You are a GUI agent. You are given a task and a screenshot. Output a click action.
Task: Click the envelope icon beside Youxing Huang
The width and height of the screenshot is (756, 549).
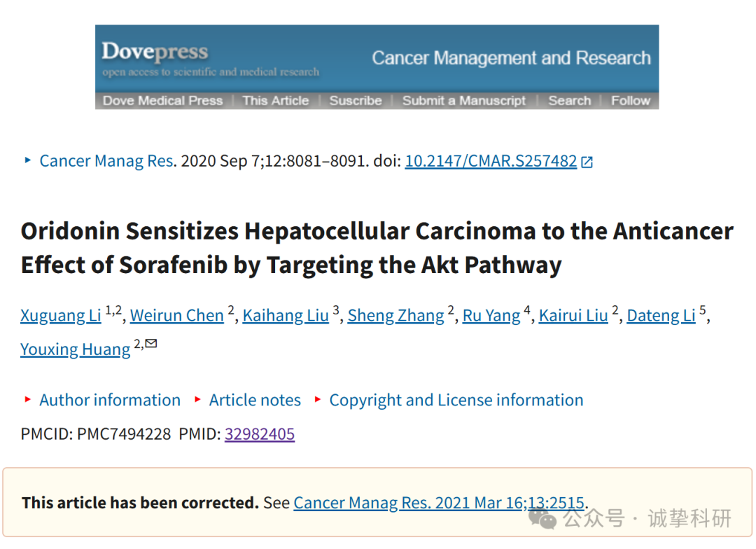[151, 344]
